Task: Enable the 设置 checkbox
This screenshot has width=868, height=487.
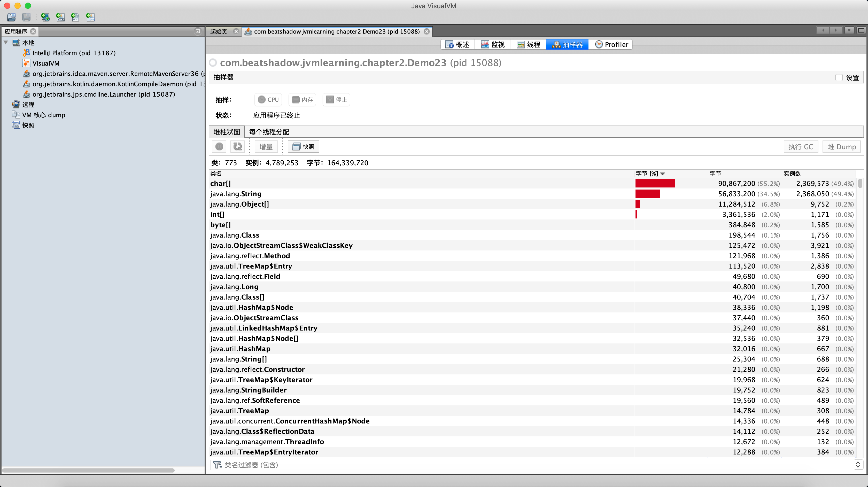Action: tap(839, 77)
